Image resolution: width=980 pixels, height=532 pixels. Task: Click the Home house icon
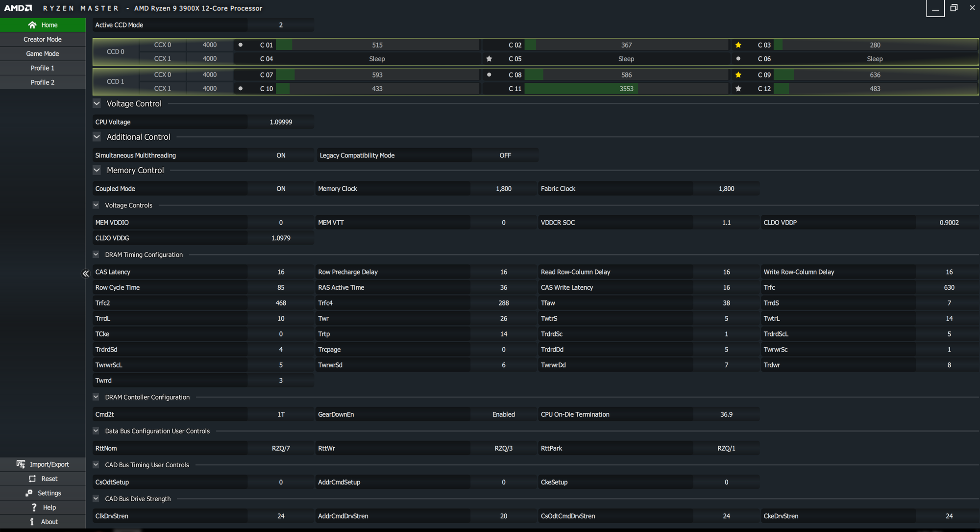[x=32, y=25]
